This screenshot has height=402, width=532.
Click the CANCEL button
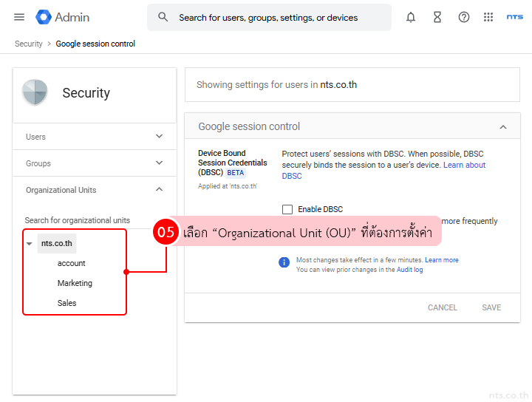443,307
